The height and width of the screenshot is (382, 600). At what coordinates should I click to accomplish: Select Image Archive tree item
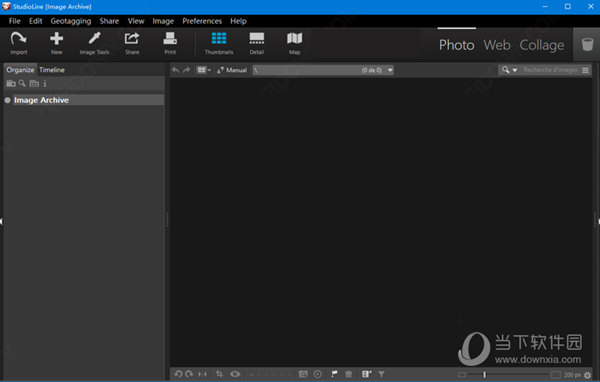[88, 100]
